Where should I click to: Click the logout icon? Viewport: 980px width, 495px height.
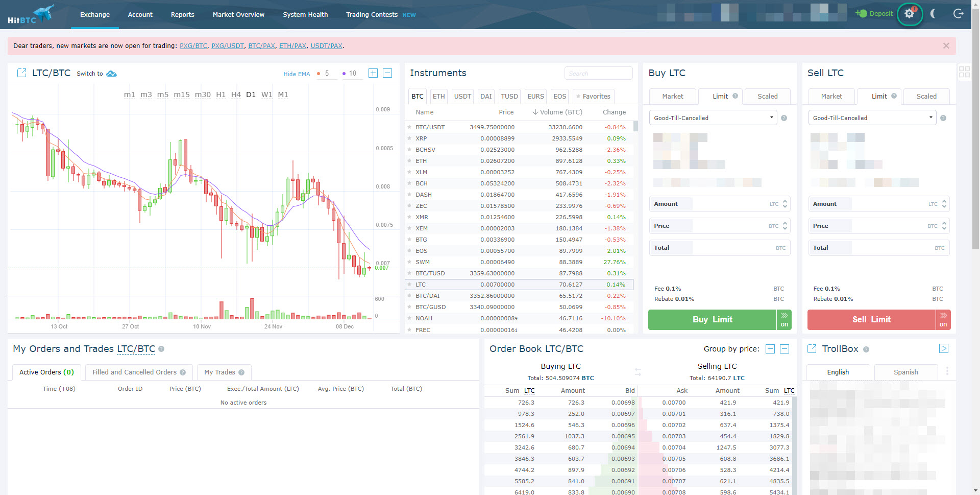tap(959, 14)
